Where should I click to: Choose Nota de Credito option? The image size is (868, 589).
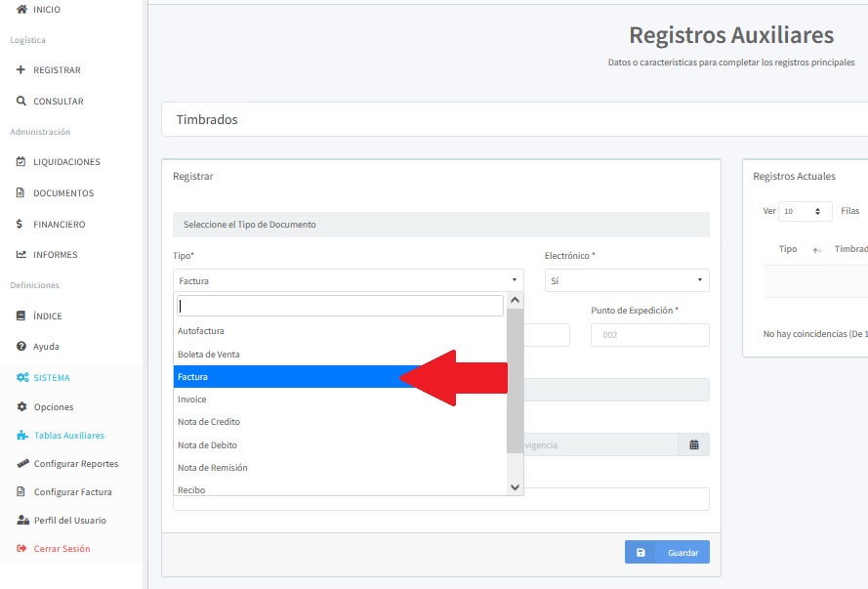point(209,422)
